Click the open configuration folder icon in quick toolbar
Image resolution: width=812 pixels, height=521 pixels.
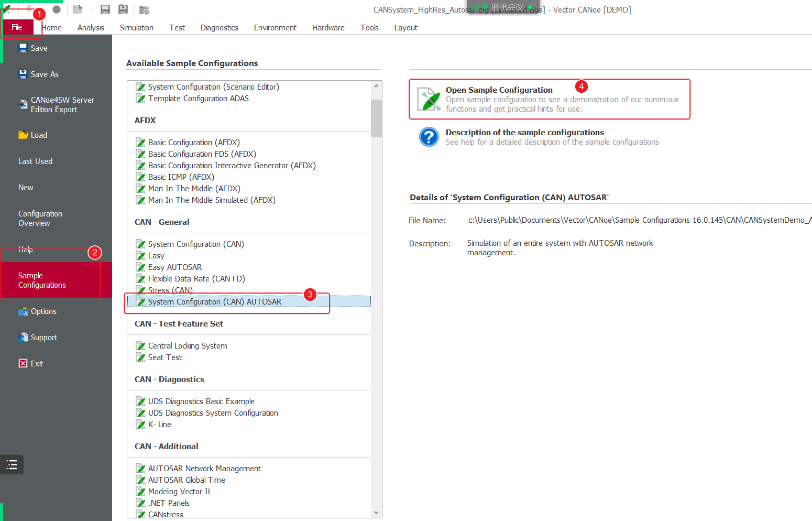78,9
